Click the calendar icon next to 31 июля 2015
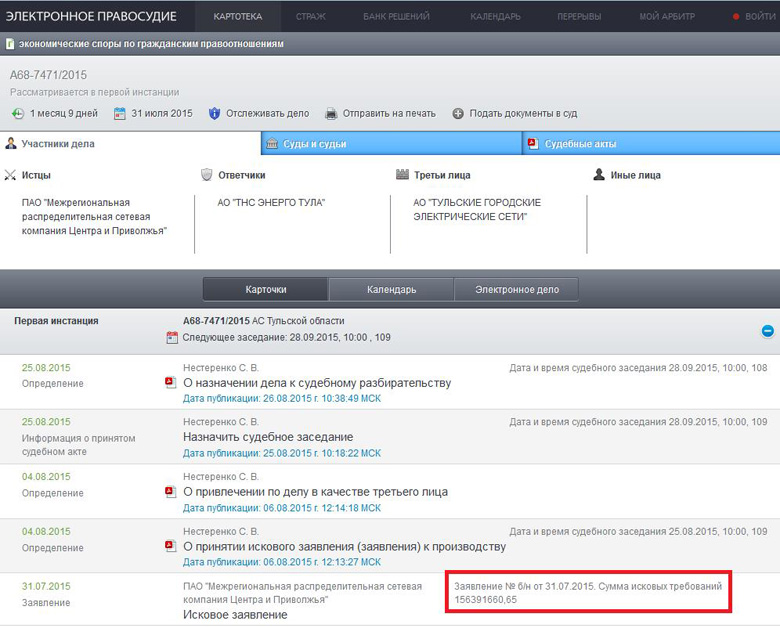Image resolution: width=780 pixels, height=628 pixels. (x=120, y=114)
